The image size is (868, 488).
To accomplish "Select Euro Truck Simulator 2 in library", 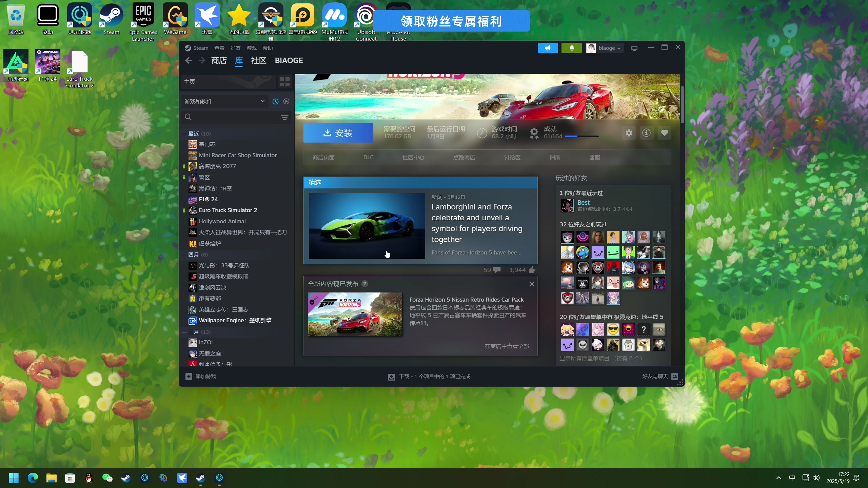I will pyautogui.click(x=228, y=210).
